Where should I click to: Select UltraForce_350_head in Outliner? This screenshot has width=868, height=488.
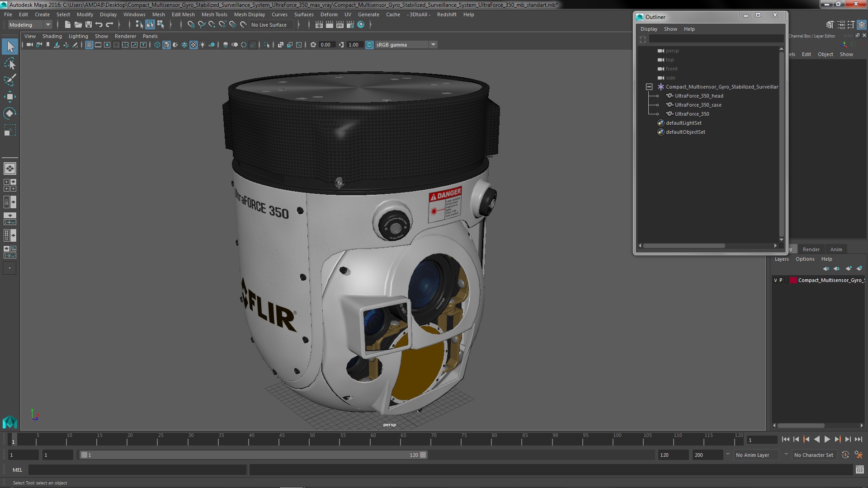pyautogui.click(x=699, y=96)
